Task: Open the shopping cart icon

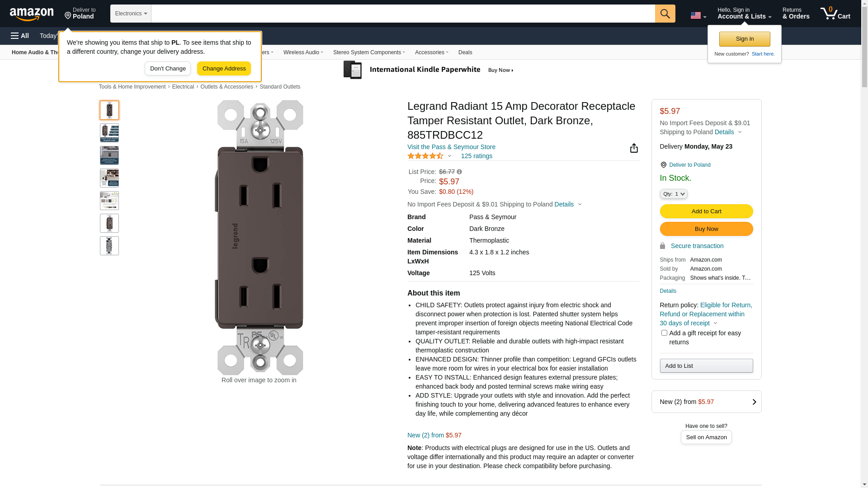Action: click(835, 14)
